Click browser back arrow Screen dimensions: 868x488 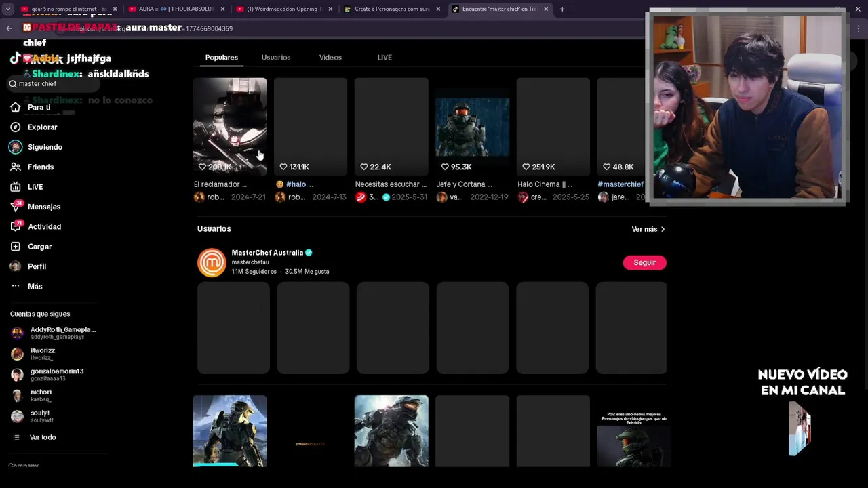[9, 28]
